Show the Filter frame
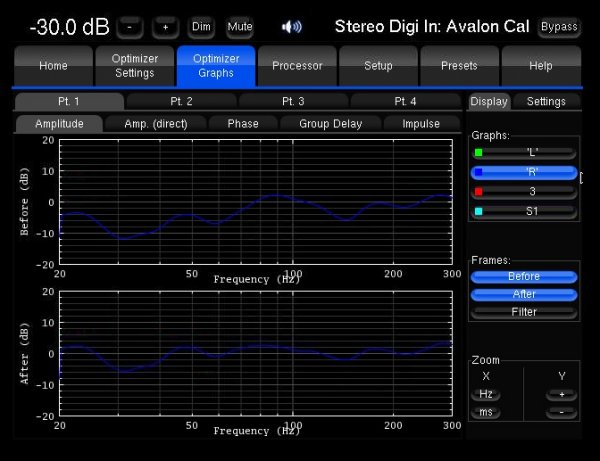The width and height of the screenshot is (600, 461). click(524, 312)
